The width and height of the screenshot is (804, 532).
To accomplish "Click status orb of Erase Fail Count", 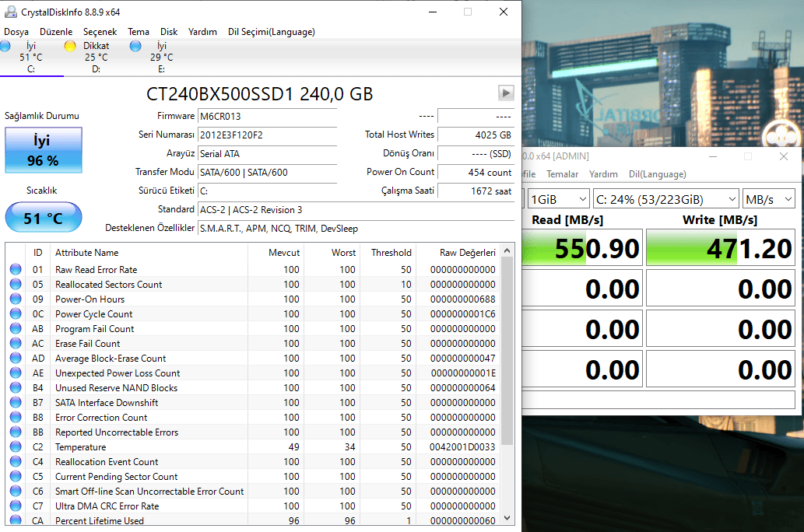I will 16,344.
